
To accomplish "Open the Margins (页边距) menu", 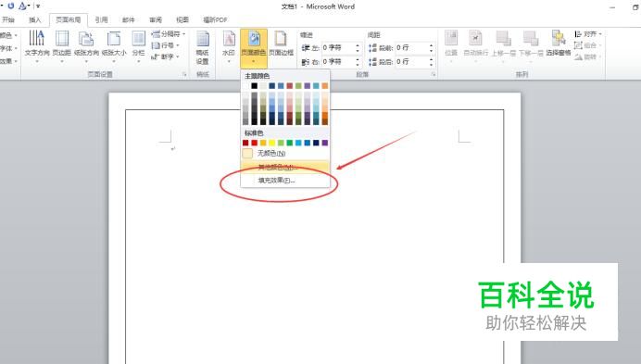I will [62, 45].
